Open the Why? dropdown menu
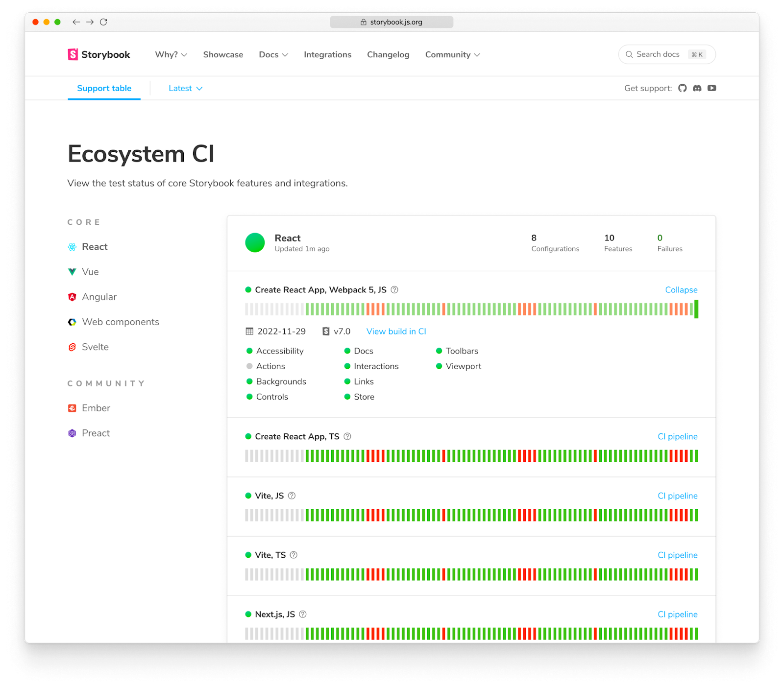This screenshot has height=687, width=784. [x=171, y=54]
